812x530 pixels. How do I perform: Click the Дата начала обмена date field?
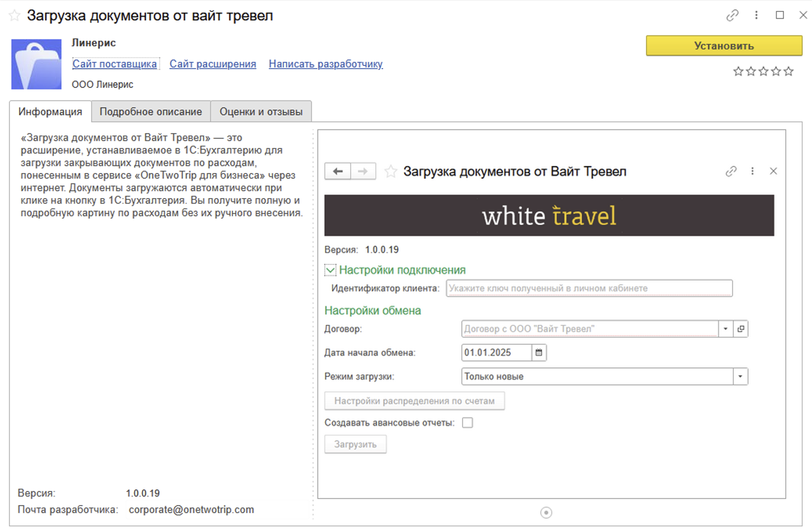pos(496,353)
